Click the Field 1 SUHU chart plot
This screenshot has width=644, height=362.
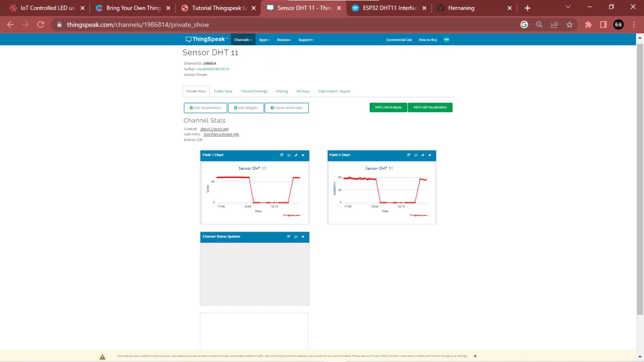[x=259, y=189]
